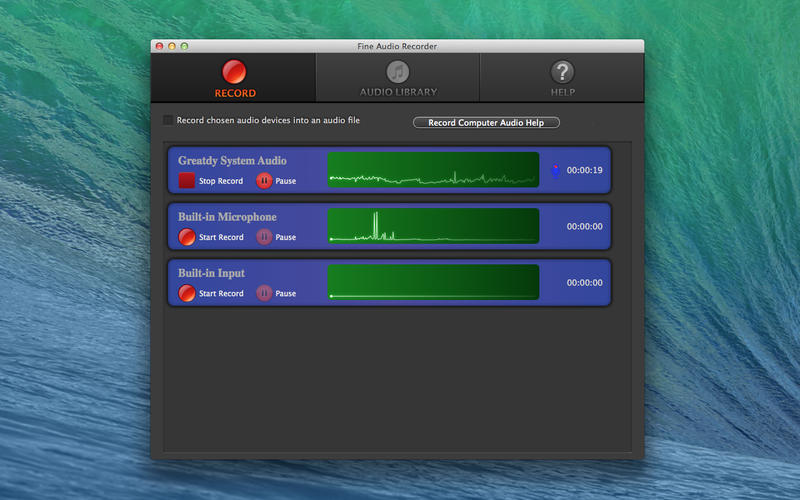Screen dimensions: 800x500
Task: Start recording the Built-in Microphone
Action: point(187,237)
